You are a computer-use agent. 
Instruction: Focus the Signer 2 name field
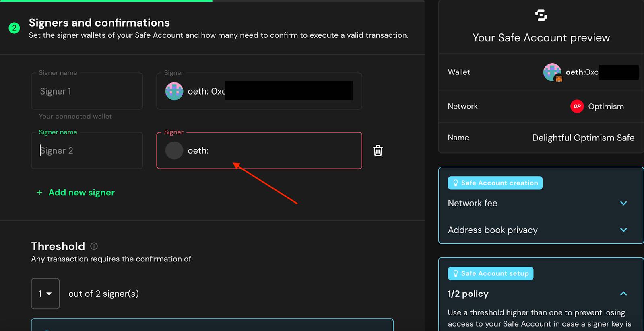[x=87, y=150]
